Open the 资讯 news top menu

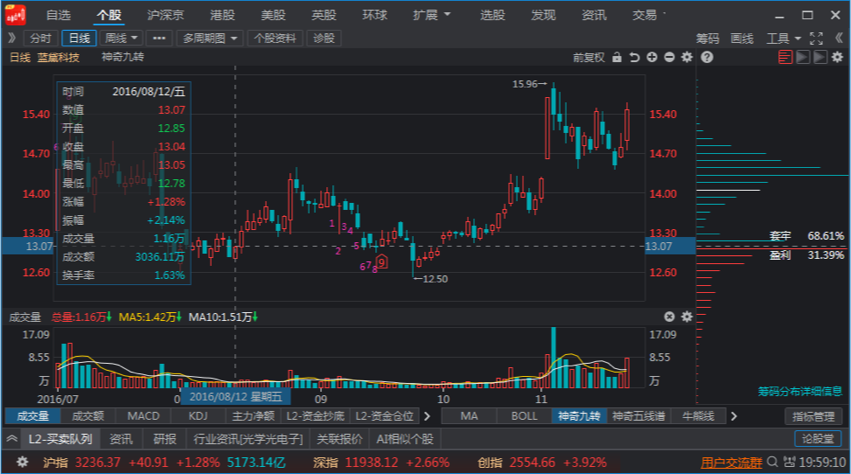[x=594, y=15]
